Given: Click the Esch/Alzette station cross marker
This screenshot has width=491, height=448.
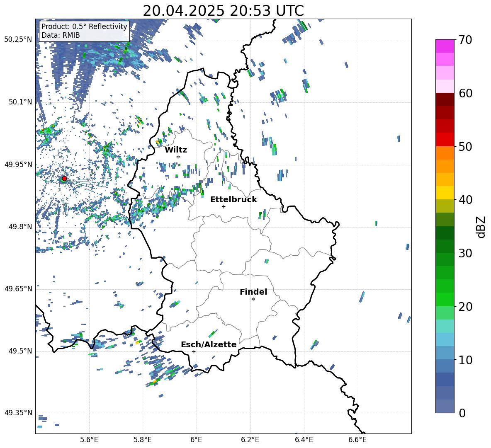Looking at the screenshot, I should 194,351.
